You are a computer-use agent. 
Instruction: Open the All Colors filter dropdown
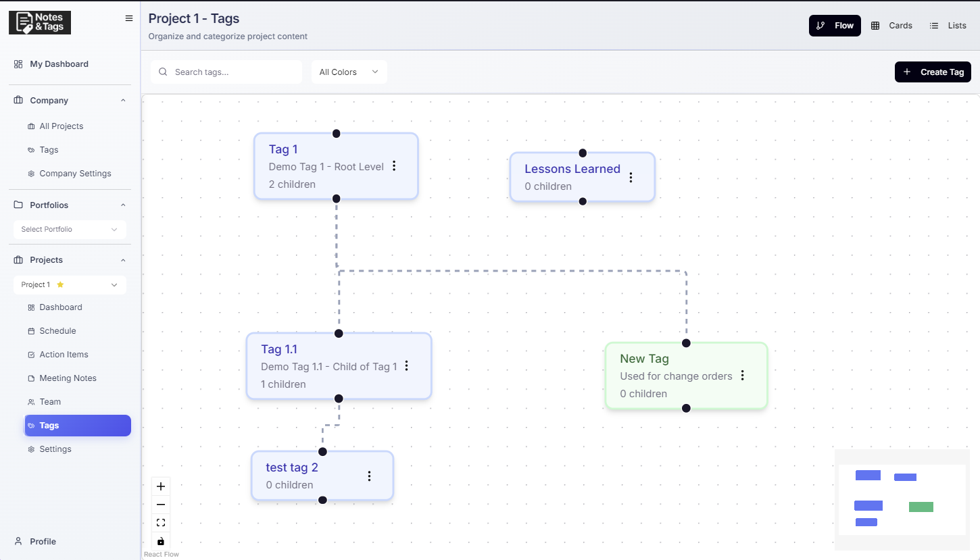click(x=349, y=72)
